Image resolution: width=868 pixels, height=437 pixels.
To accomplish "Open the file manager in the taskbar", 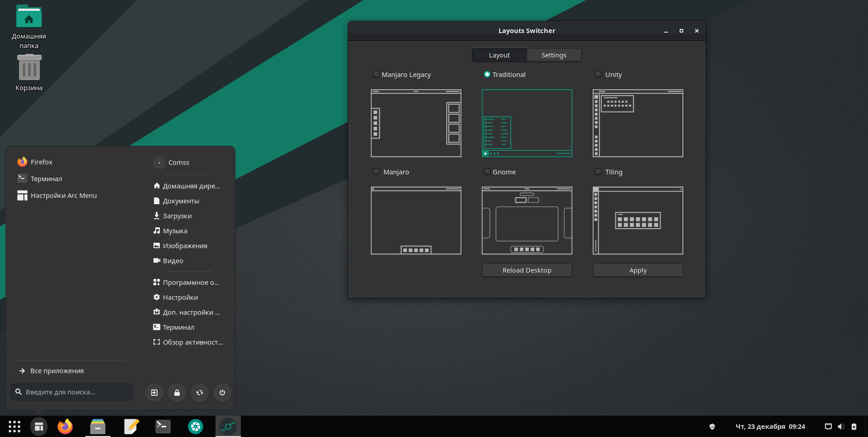I will pos(98,427).
